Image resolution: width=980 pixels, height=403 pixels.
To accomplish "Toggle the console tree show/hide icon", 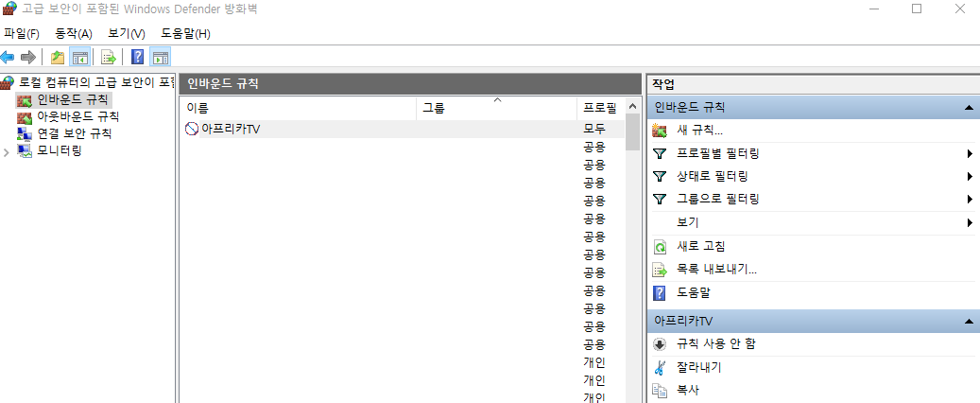I will tap(80, 58).
